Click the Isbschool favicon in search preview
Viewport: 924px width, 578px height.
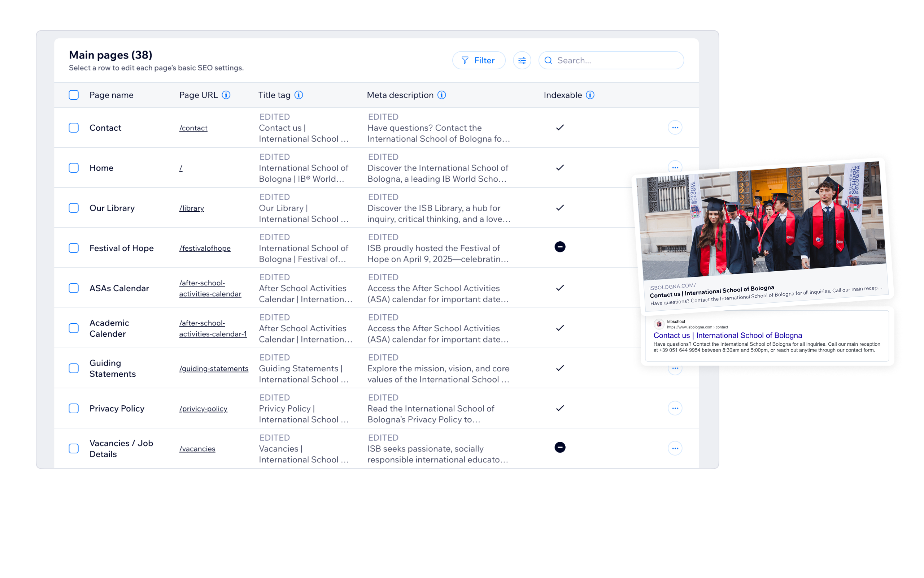(x=659, y=324)
